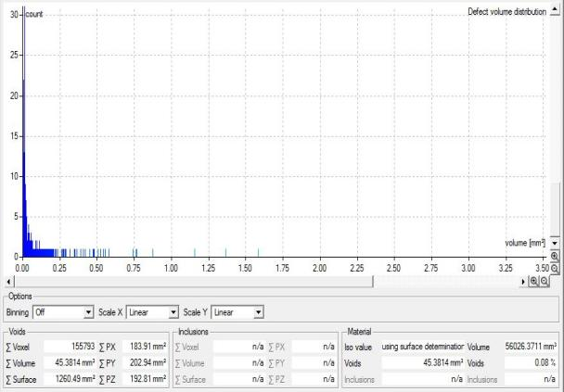Click the tallest histogram bar near zero
This screenshot has width=564, height=392.
(x=22, y=139)
